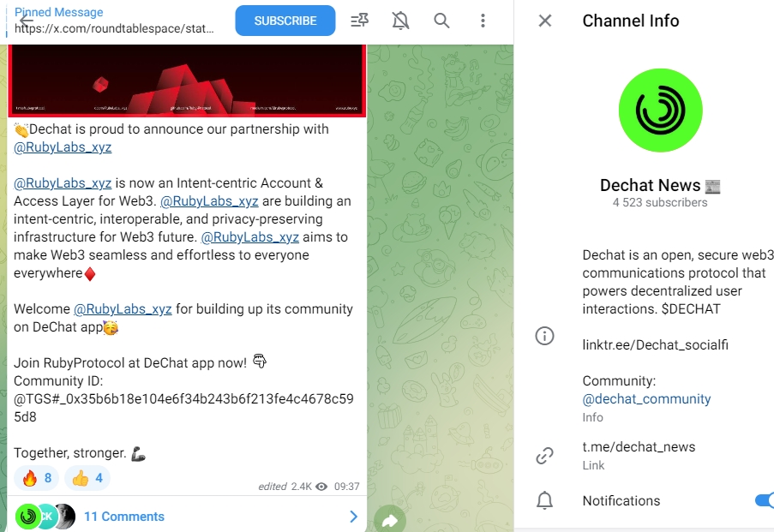Click the share forward arrow button

point(390,520)
